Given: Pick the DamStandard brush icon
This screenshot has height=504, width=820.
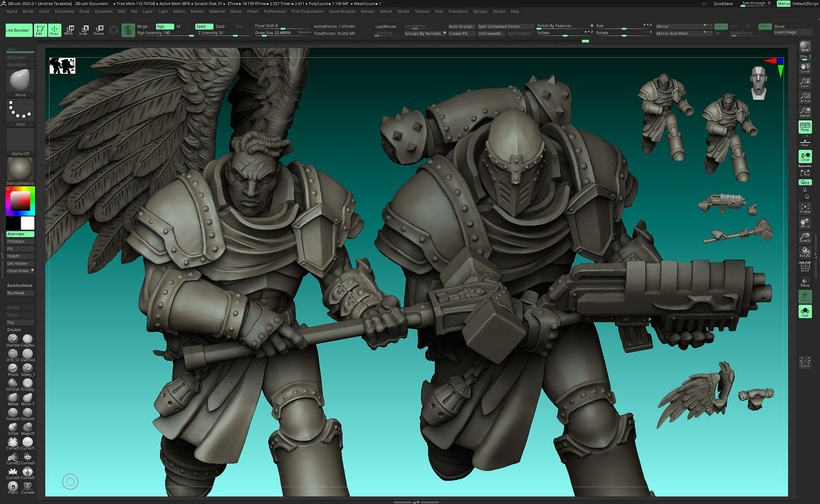Looking at the screenshot, I should (x=28, y=355).
